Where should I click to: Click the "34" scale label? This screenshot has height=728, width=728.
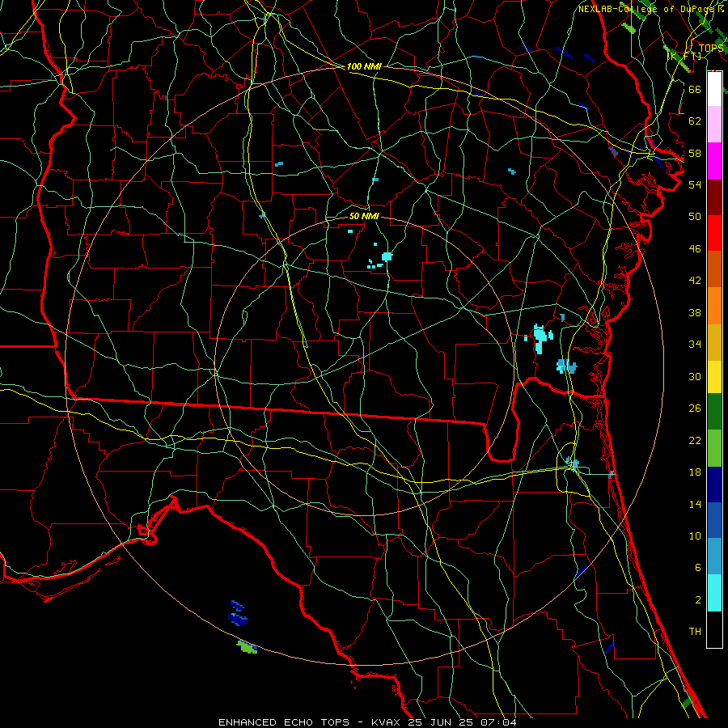[x=695, y=345]
